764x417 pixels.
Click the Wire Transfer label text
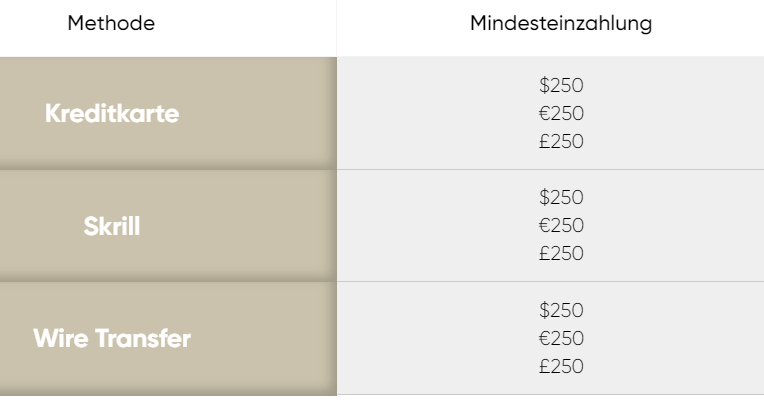click(x=112, y=338)
